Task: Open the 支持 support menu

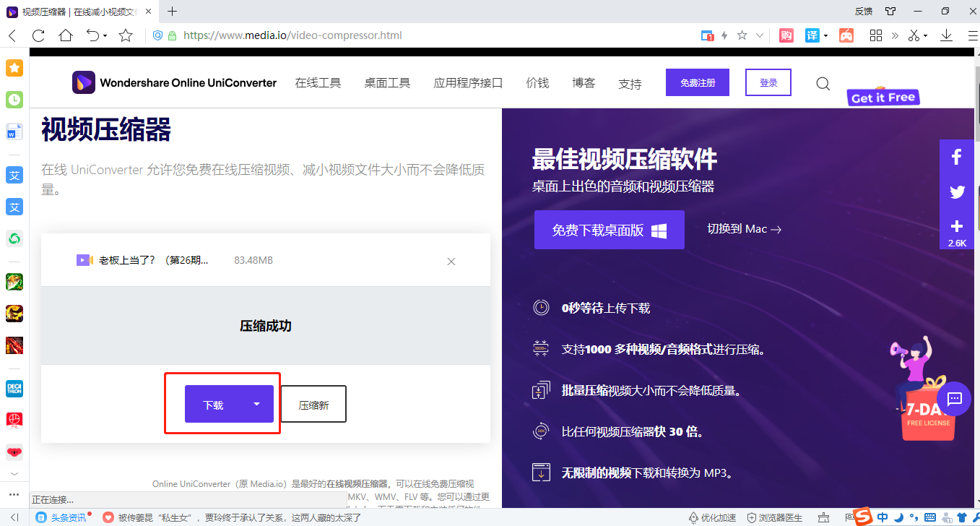Action: pyautogui.click(x=630, y=84)
